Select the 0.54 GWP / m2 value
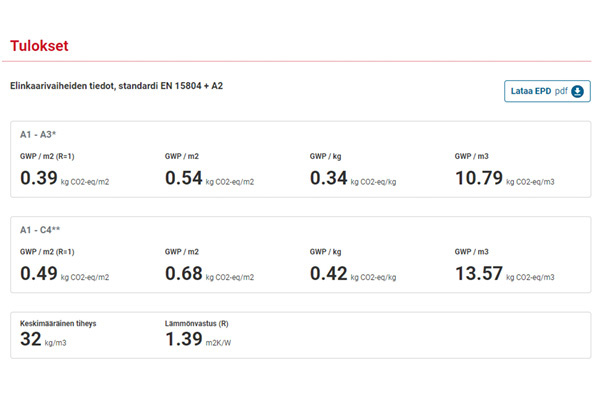This screenshot has width=600, height=400. pos(183,178)
